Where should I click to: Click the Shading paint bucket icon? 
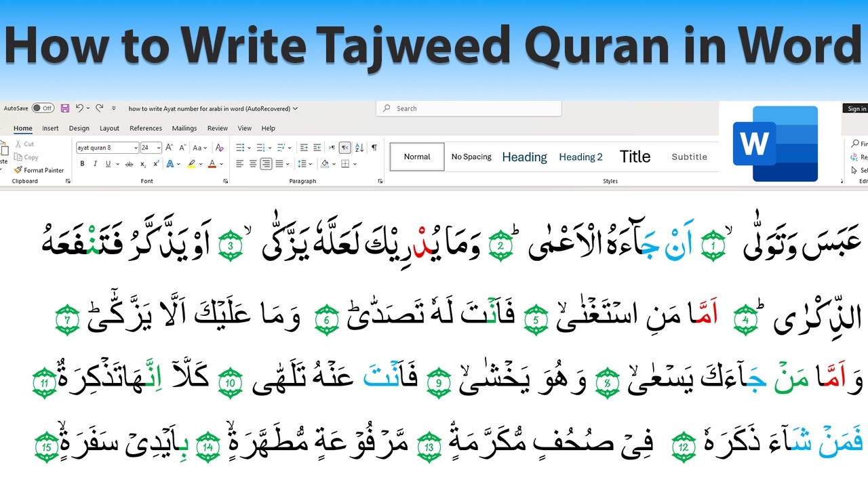click(x=325, y=163)
